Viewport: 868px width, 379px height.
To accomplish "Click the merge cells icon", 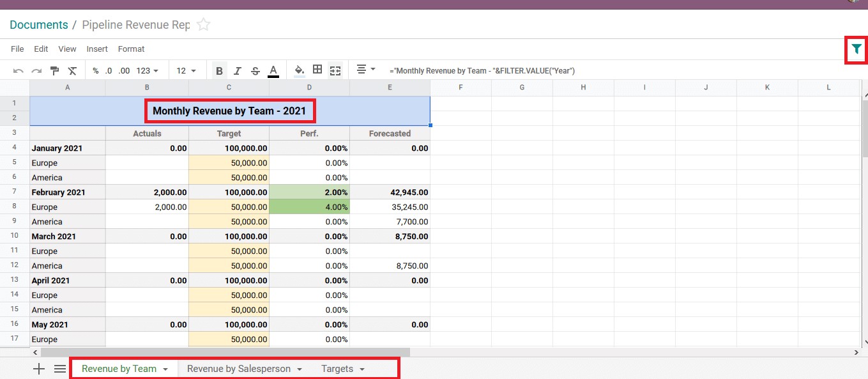I will click(335, 70).
